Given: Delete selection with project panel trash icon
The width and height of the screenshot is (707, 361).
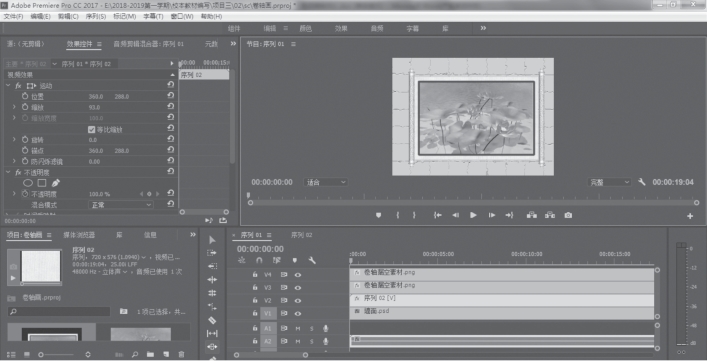Looking at the screenshot, I should pos(181,355).
